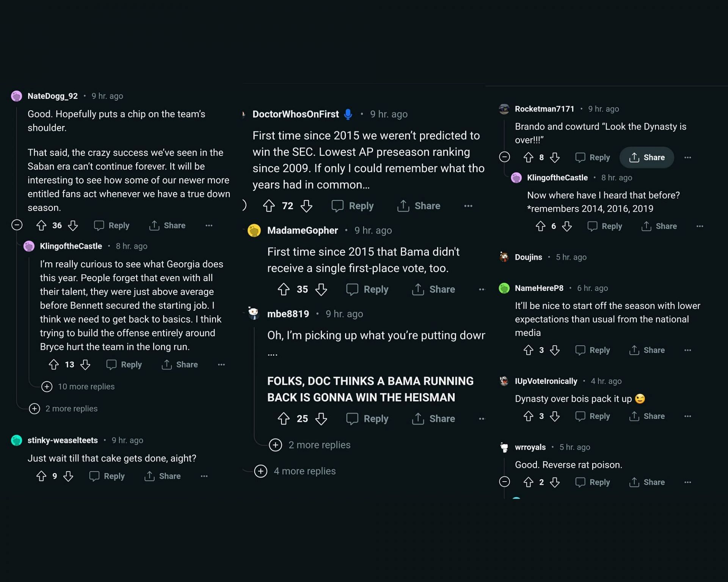Collapse the minus toggle on NateDogg_92 thread

(x=16, y=225)
